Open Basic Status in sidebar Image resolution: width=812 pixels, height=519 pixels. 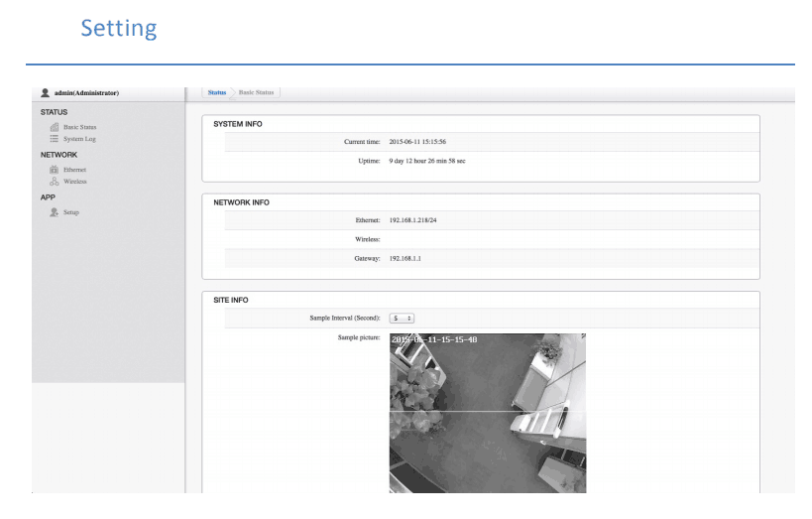[79, 127]
